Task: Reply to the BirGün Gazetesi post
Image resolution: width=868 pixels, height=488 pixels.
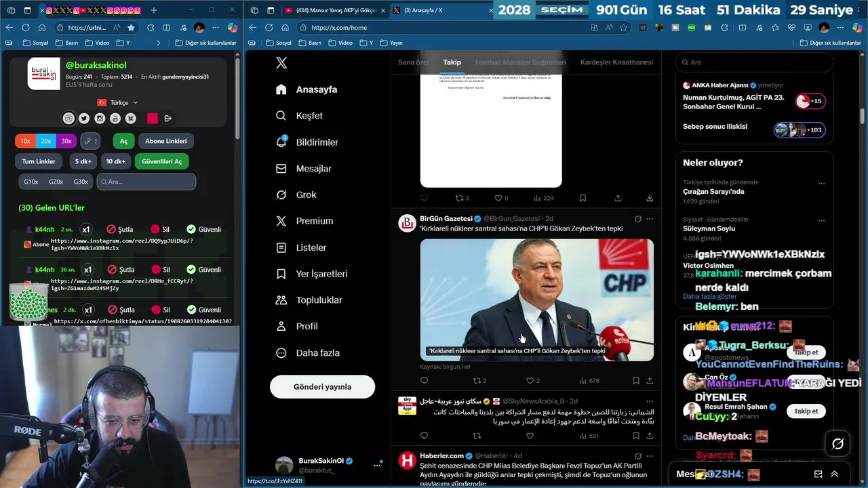Action: pos(425,381)
